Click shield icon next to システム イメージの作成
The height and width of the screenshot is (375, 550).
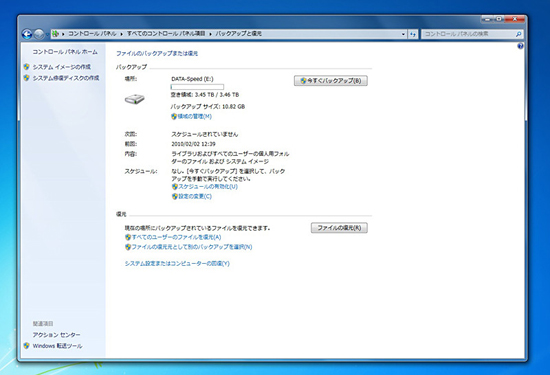point(27,67)
